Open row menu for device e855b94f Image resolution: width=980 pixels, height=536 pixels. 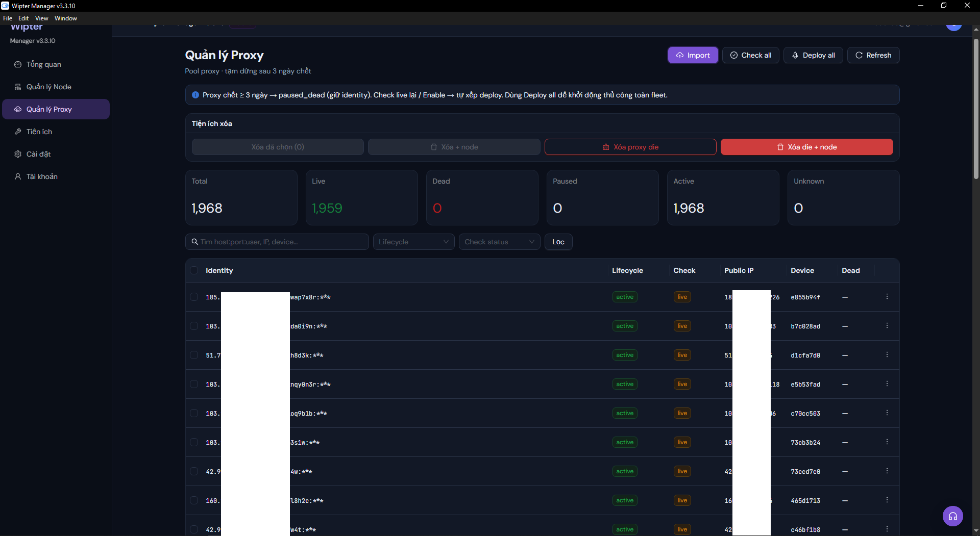(x=887, y=297)
